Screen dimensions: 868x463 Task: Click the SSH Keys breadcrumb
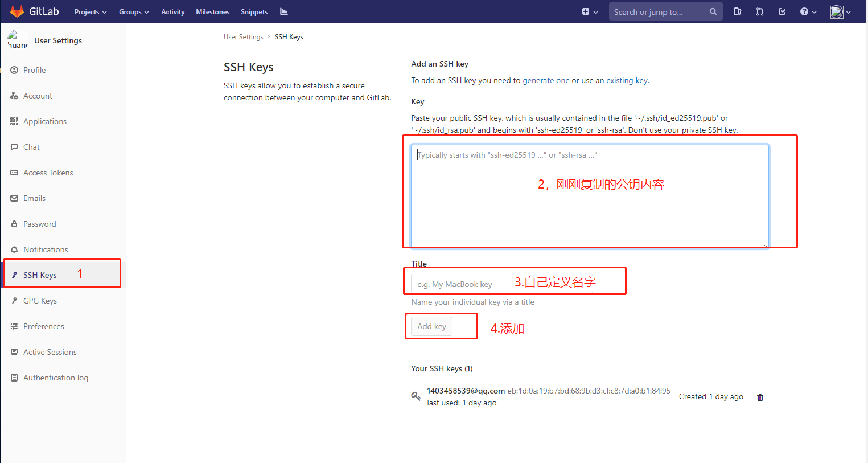tap(289, 37)
